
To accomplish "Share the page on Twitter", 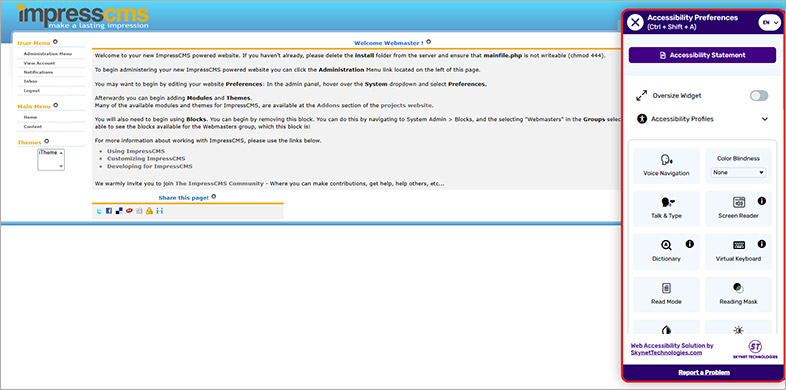I will click(x=99, y=211).
